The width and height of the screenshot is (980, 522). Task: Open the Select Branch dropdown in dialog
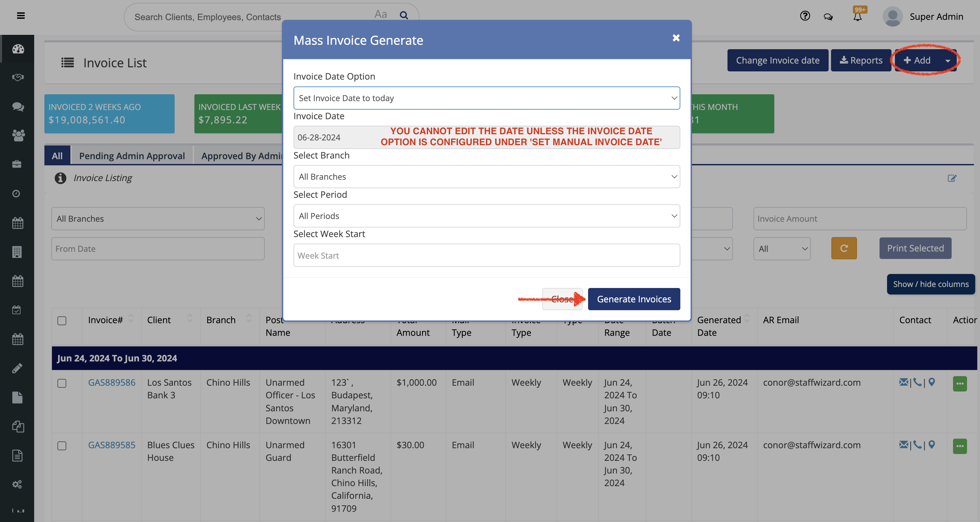486,177
